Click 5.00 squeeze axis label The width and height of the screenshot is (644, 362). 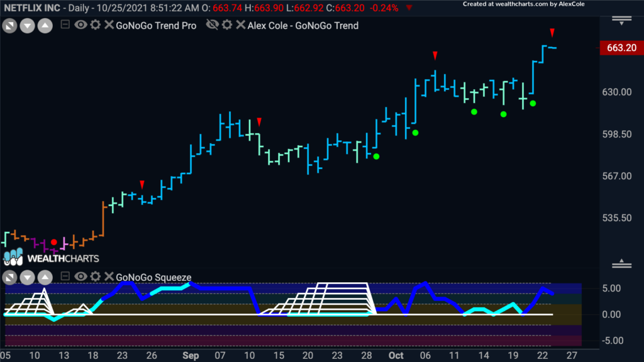click(x=611, y=288)
